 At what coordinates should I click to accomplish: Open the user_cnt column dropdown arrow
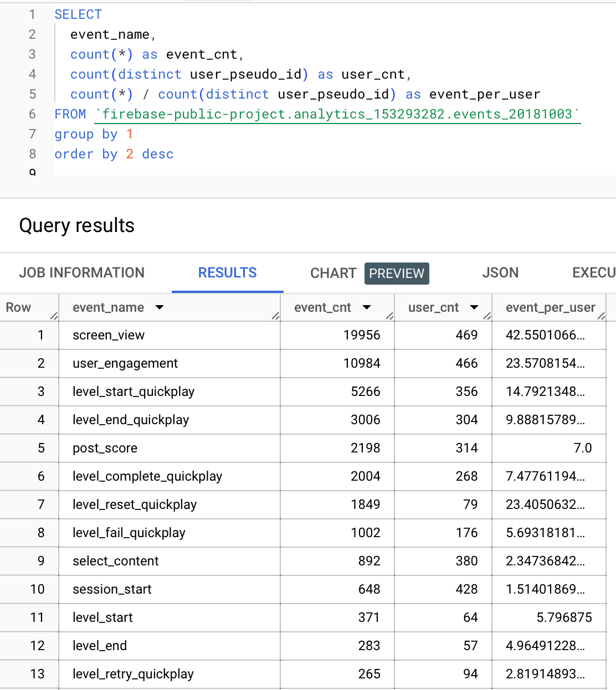474,307
